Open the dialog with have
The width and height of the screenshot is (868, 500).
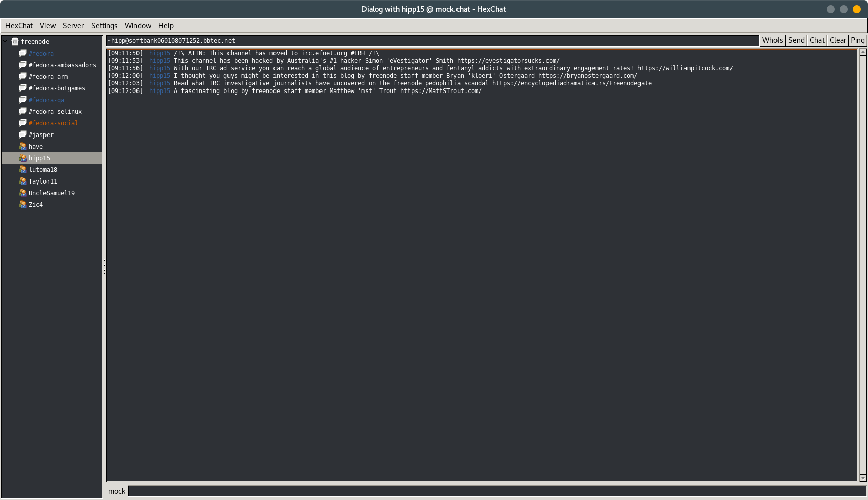pyautogui.click(x=36, y=146)
